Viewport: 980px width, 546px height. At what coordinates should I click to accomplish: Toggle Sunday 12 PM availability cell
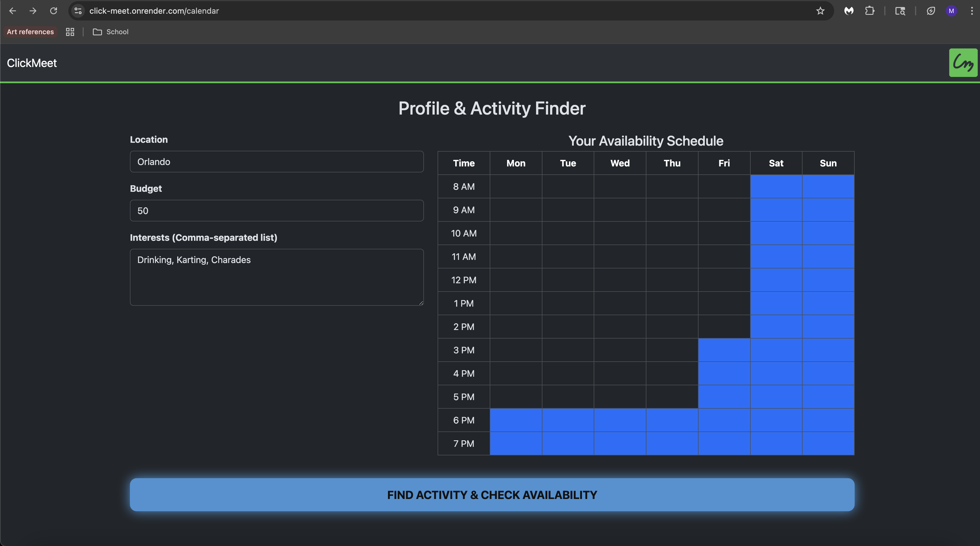[828, 280]
